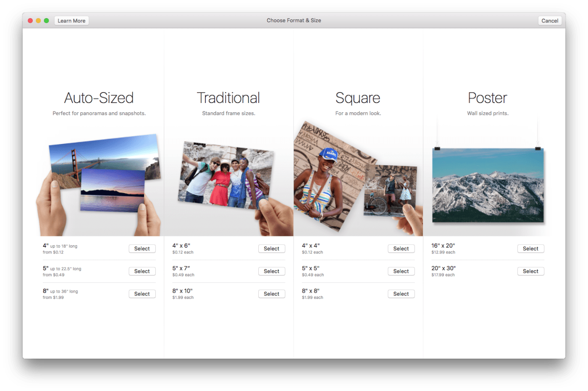Choose the 20" x 30" Poster for $17.99

(530, 271)
